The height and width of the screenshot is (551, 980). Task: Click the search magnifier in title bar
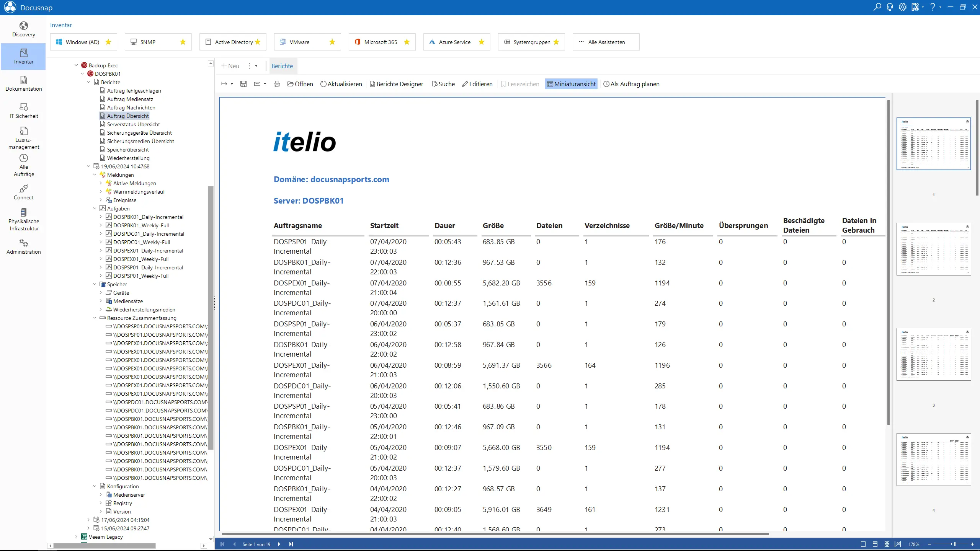(x=877, y=7)
